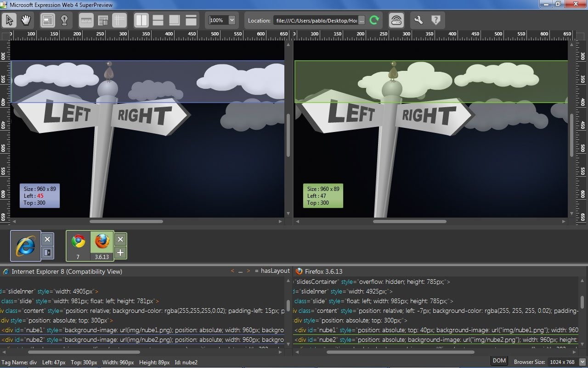Click the ellipsis between hasLayout arrows
The image size is (588, 368).
point(240,271)
